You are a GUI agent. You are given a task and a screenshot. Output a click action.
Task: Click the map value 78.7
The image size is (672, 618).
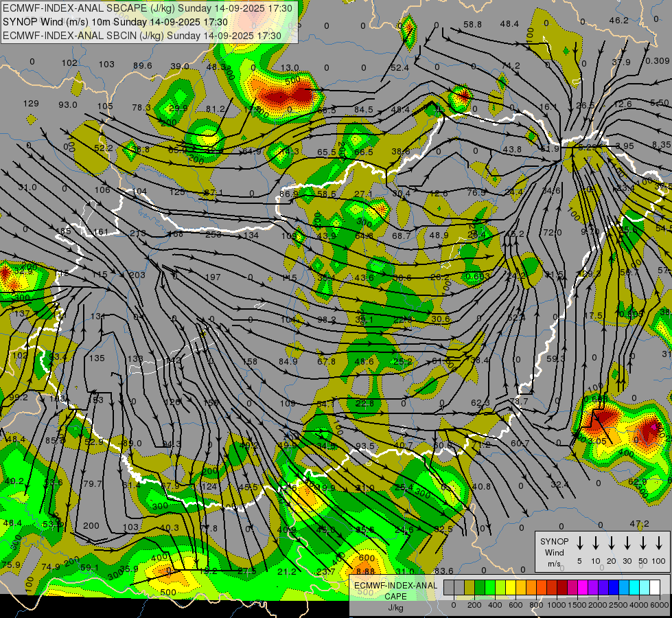(520, 402)
